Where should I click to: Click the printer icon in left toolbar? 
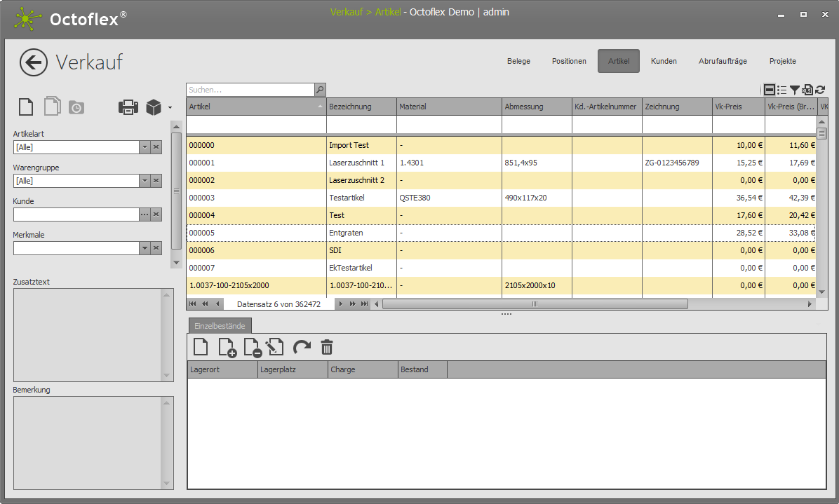coord(128,107)
